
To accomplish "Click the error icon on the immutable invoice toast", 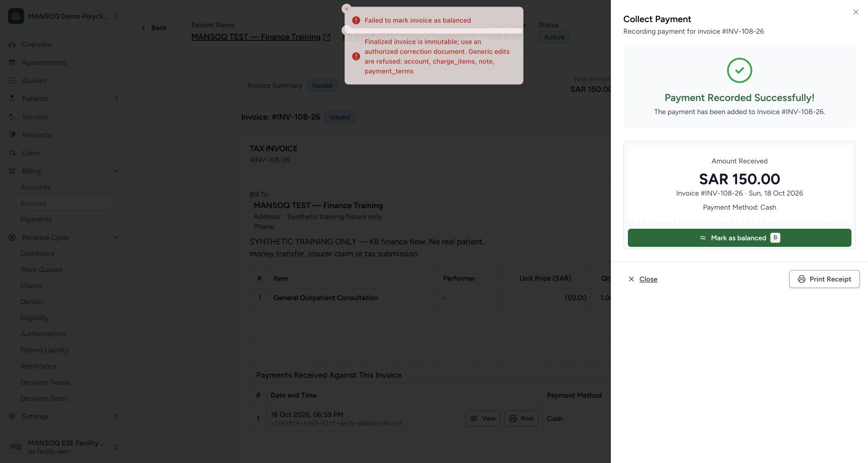I will pos(356,56).
